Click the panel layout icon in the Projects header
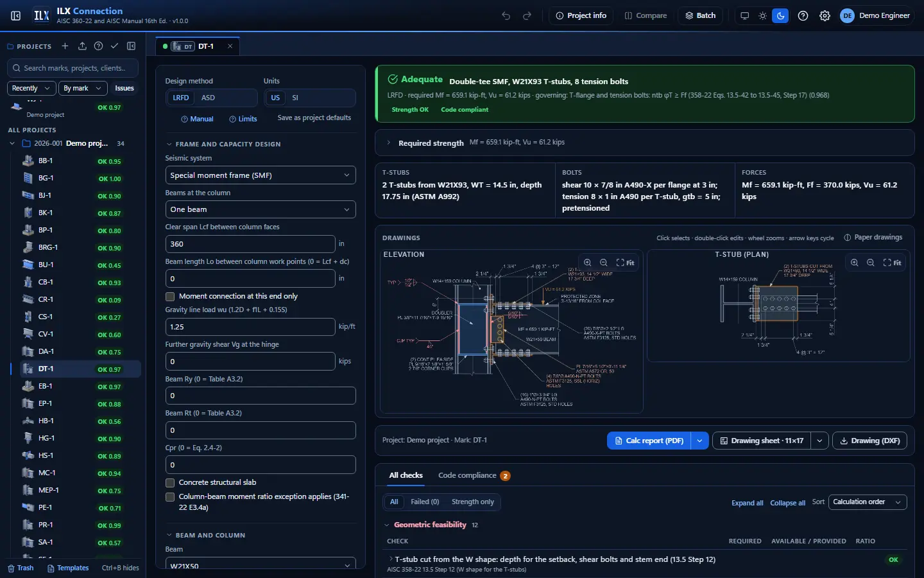 tap(131, 46)
